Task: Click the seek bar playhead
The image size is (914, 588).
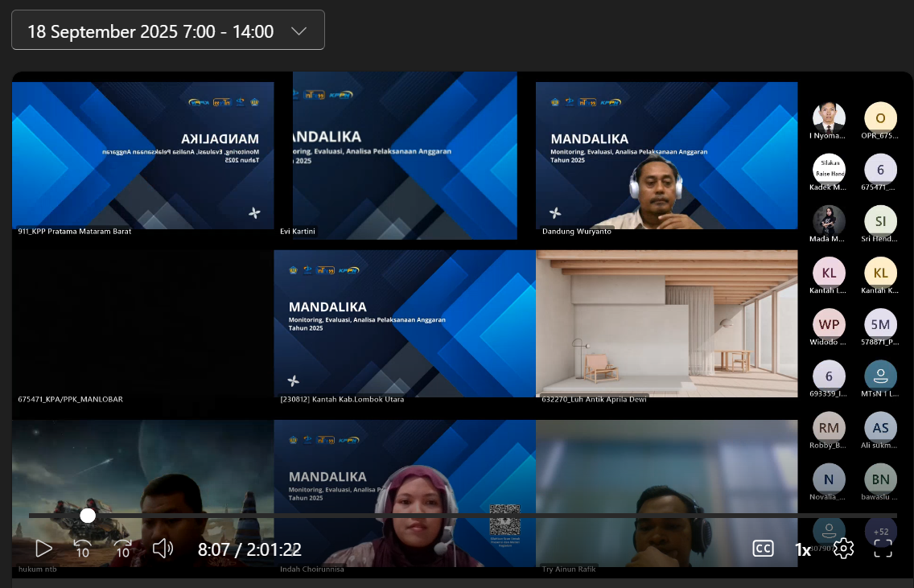Action: pos(88,515)
